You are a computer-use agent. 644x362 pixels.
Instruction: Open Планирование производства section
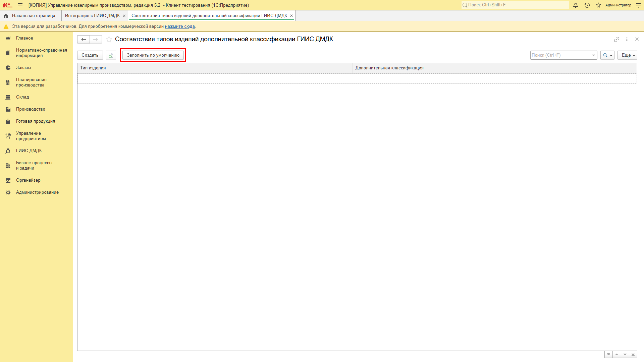pyautogui.click(x=36, y=82)
